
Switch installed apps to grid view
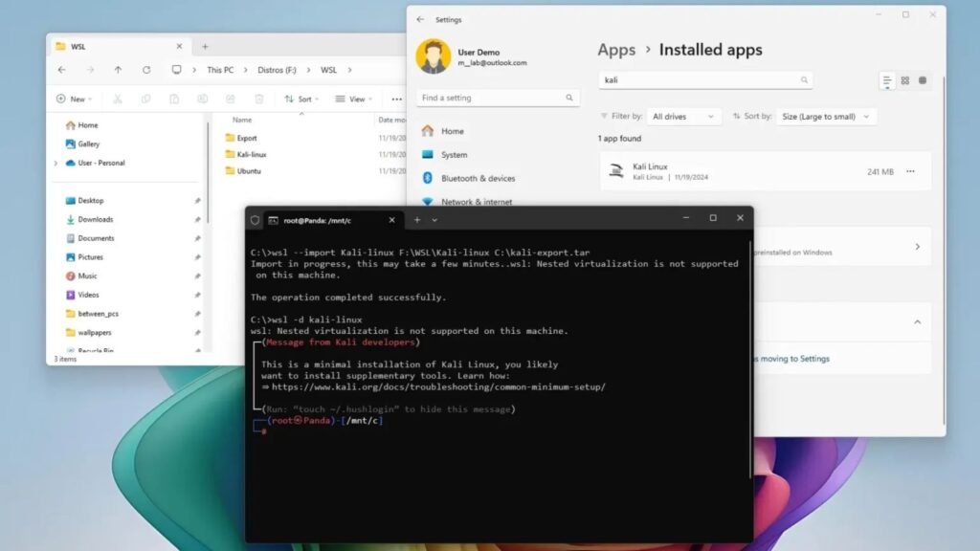pos(904,80)
